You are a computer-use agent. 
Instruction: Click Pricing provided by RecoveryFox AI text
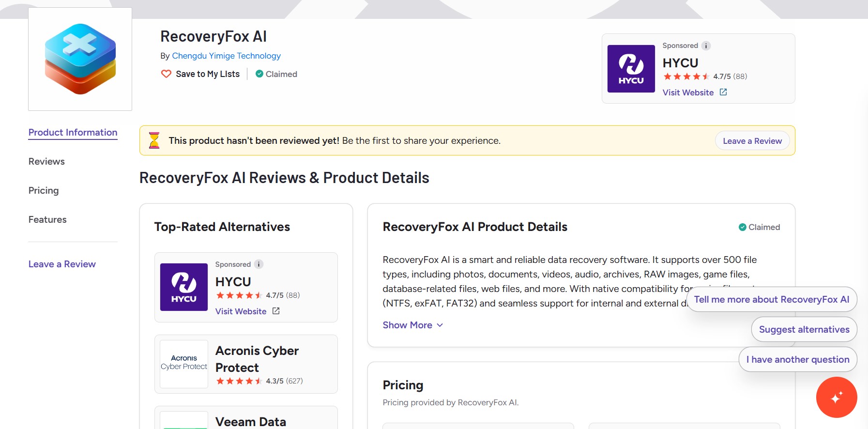pyautogui.click(x=451, y=402)
